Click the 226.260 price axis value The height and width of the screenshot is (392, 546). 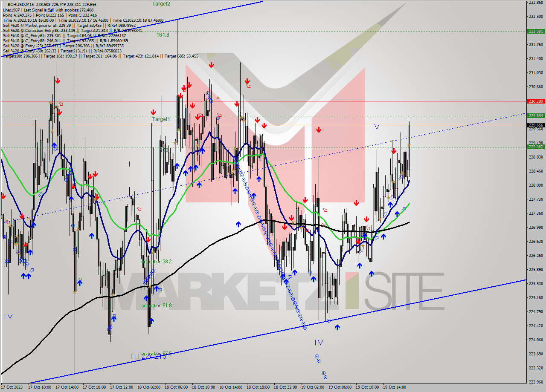(x=536, y=255)
